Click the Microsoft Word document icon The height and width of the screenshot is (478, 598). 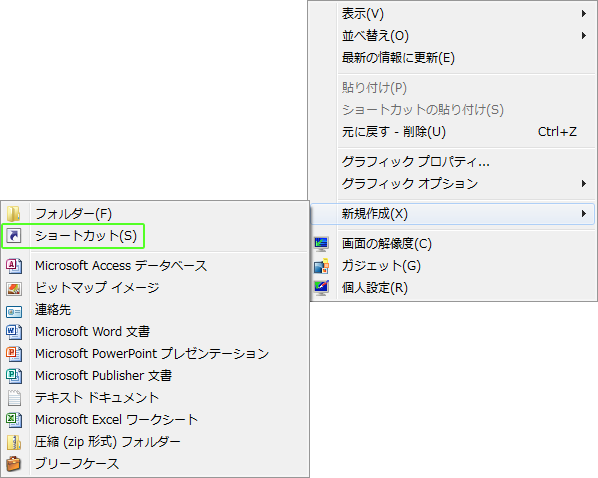coord(14,332)
